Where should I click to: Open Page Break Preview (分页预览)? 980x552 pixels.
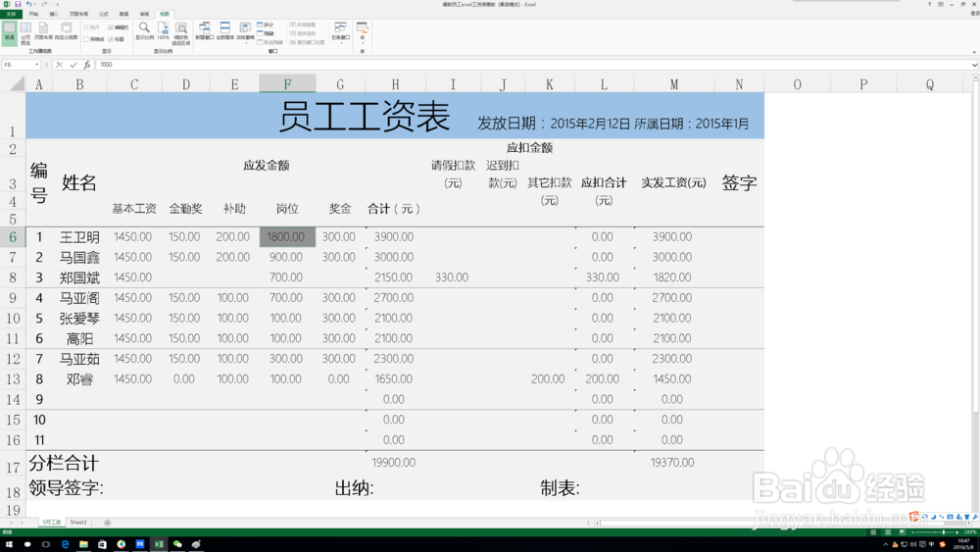25,32
